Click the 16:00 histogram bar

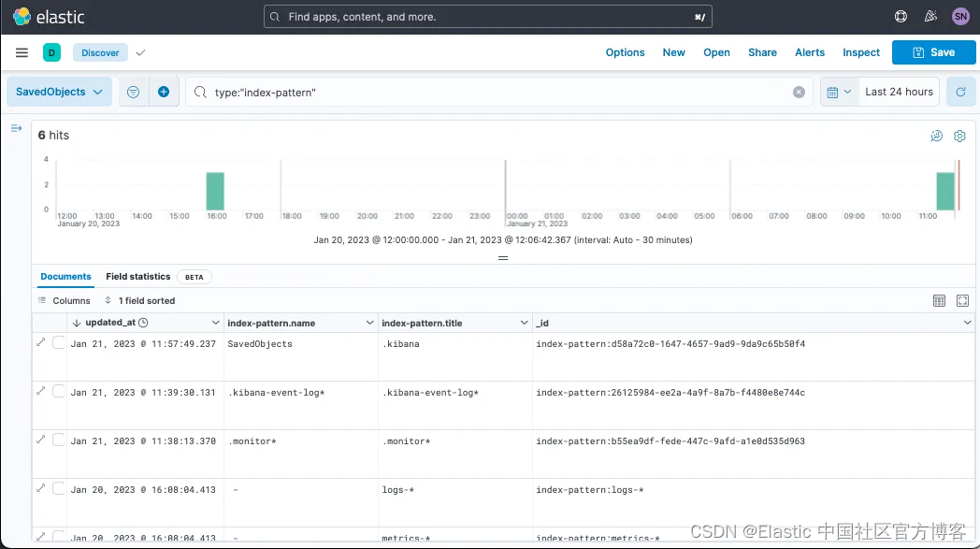pyautogui.click(x=215, y=192)
